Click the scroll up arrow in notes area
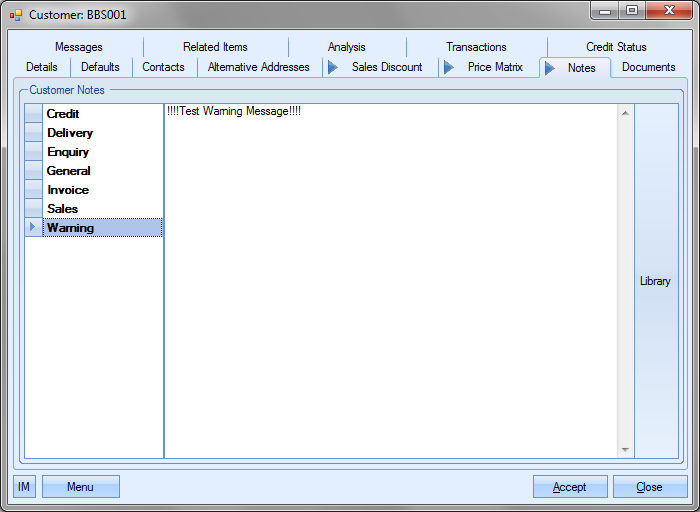The width and height of the screenshot is (700, 512). [625, 112]
